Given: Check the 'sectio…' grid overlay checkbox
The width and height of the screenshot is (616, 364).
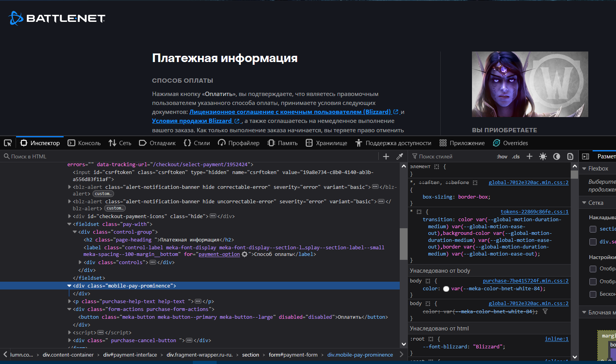Looking at the screenshot, I should click(593, 229).
